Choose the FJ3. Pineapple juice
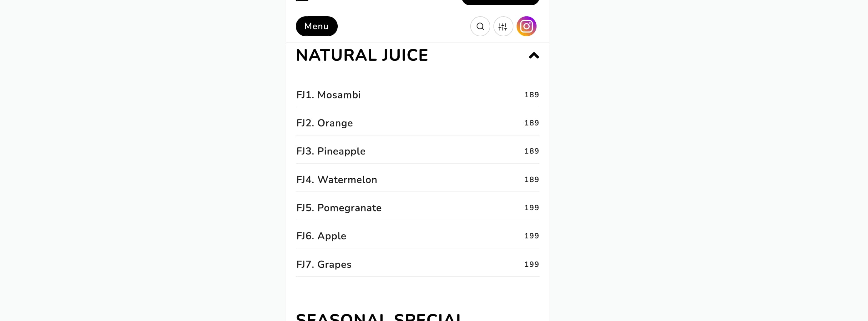The height and width of the screenshot is (321, 868). pyautogui.click(x=331, y=151)
